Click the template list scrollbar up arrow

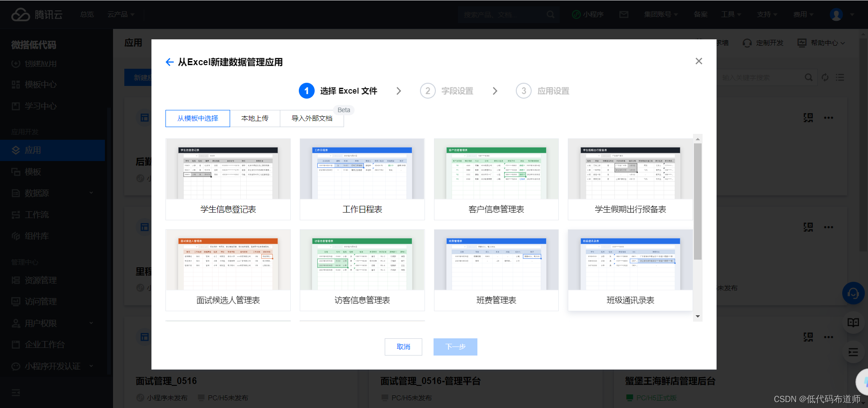(698, 139)
